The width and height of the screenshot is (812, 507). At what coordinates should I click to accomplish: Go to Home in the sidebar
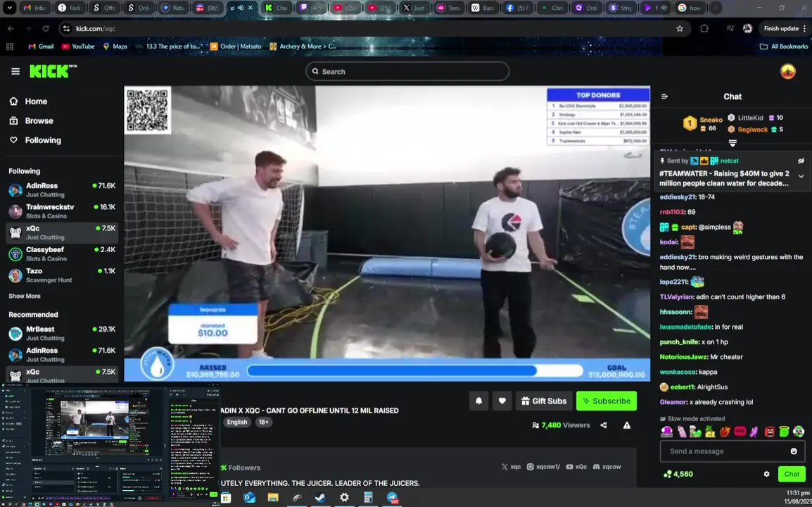(36, 101)
